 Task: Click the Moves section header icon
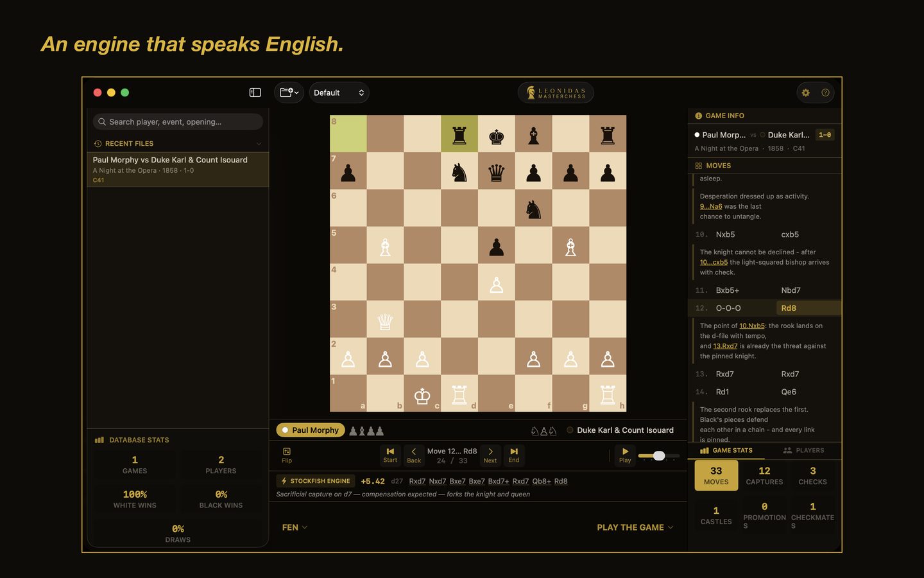(698, 166)
